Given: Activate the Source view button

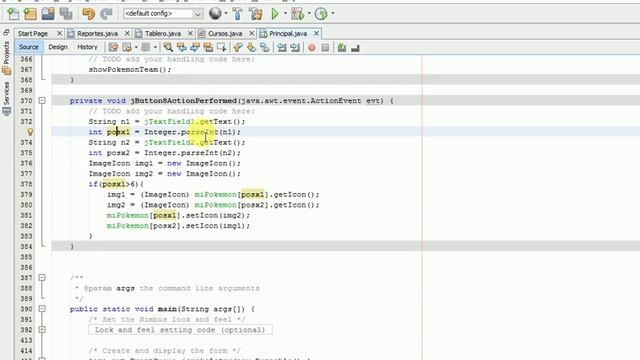Looking at the screenshot, I should click(29, 47).
